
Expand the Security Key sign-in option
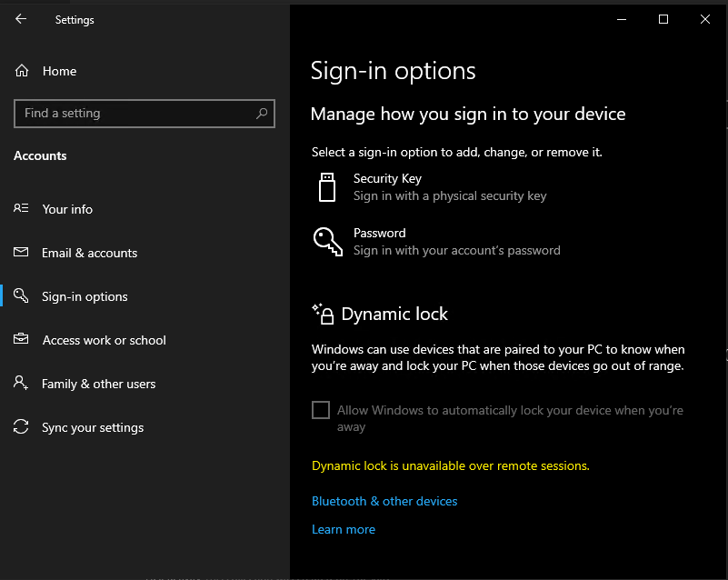click(x=449, y=187)
